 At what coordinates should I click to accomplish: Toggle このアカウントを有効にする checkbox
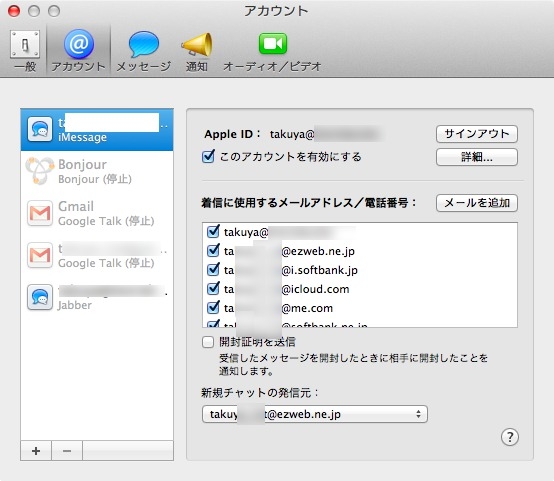tap(208, 156)
